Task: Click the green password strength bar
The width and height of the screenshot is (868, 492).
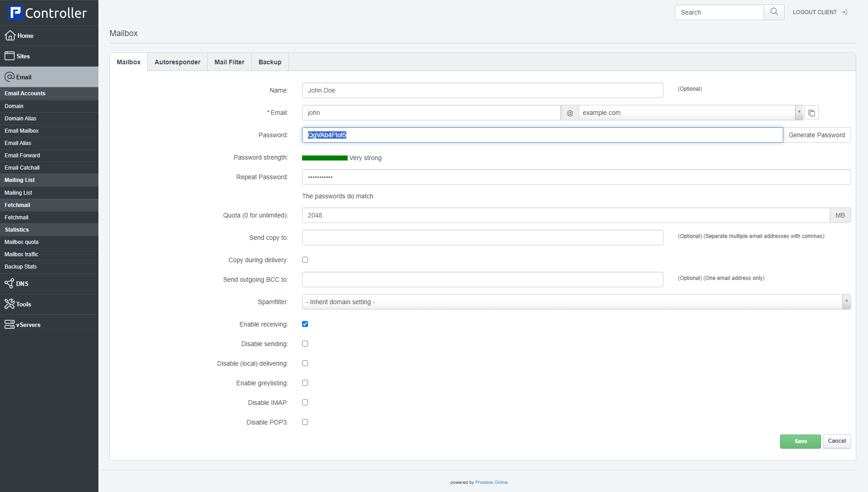Action: pos(324,158)
